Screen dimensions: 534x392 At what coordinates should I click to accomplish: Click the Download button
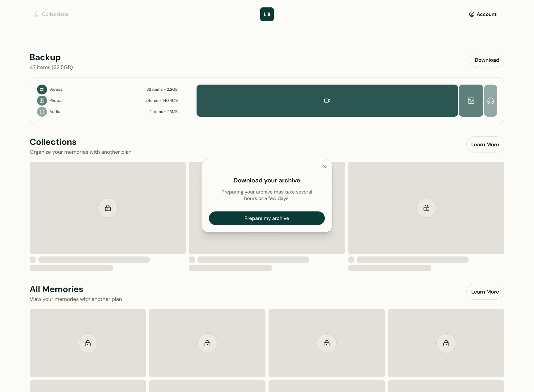[487, 60]
